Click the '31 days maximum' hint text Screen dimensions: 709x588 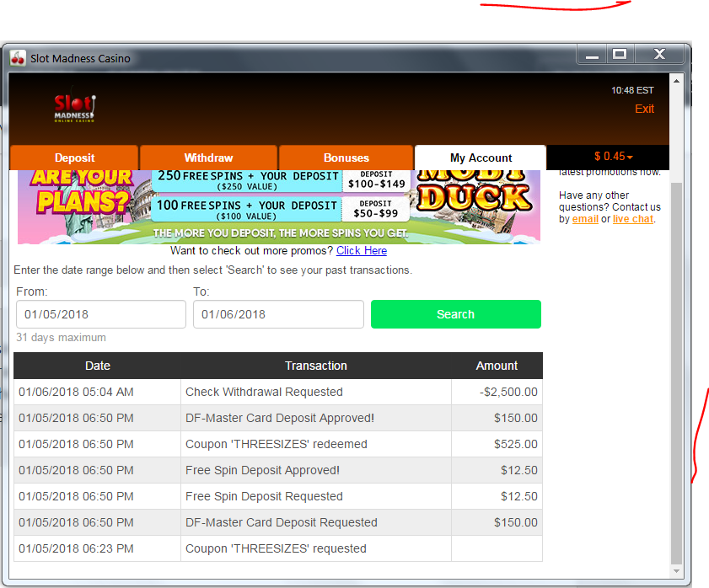click(x=61, y=338)
